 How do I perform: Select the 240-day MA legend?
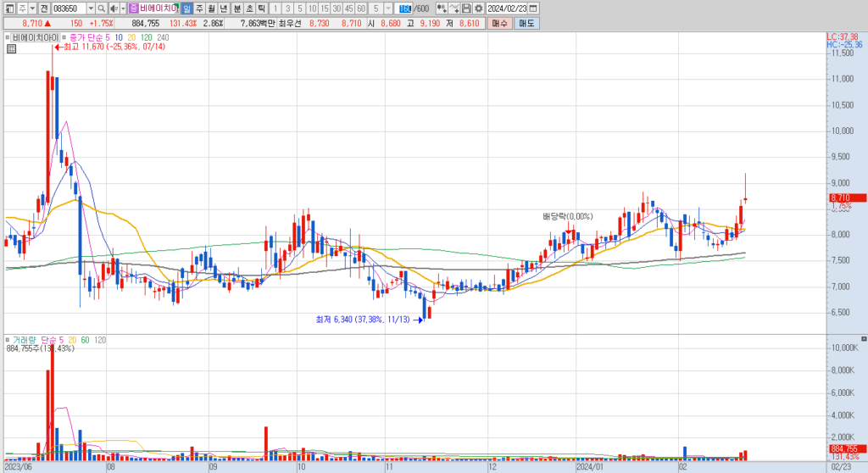163,37
